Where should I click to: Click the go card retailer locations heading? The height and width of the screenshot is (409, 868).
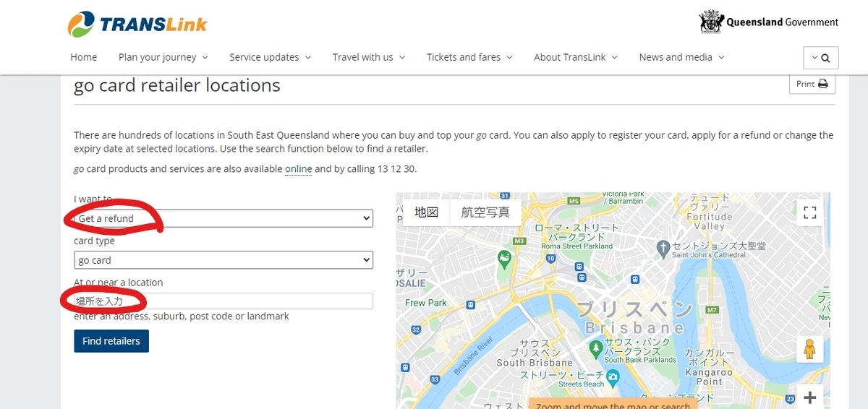[177, 85]
